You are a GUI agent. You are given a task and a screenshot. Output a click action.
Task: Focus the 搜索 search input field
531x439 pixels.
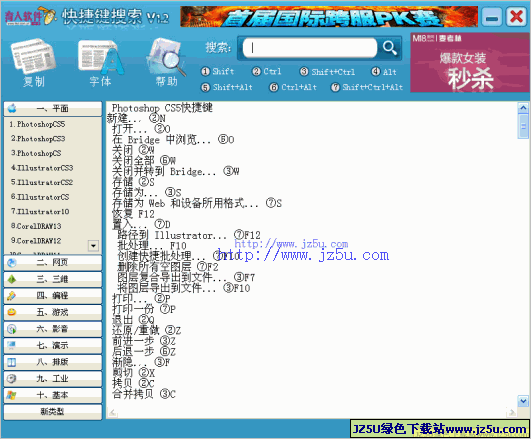tap(310, 48)
